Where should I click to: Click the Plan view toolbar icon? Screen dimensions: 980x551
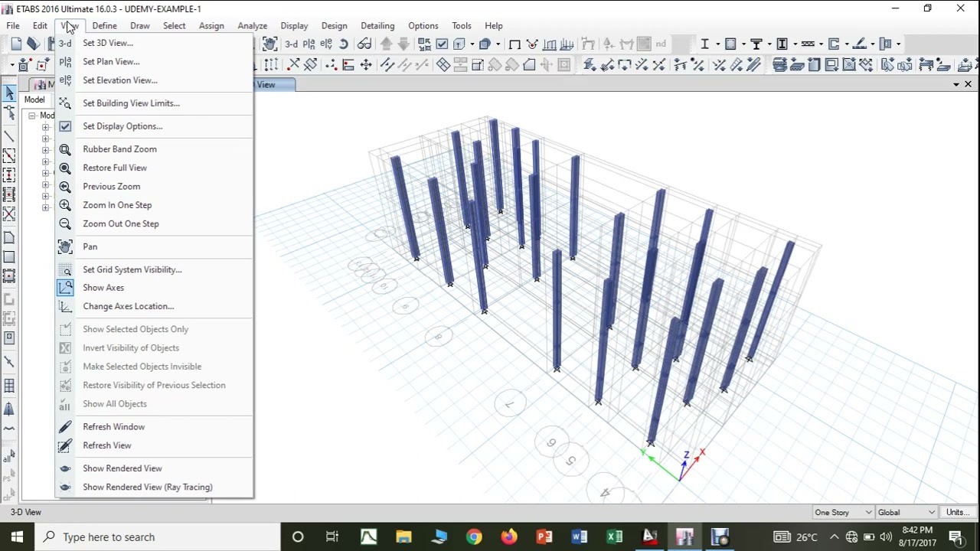[x=309, y=44]
